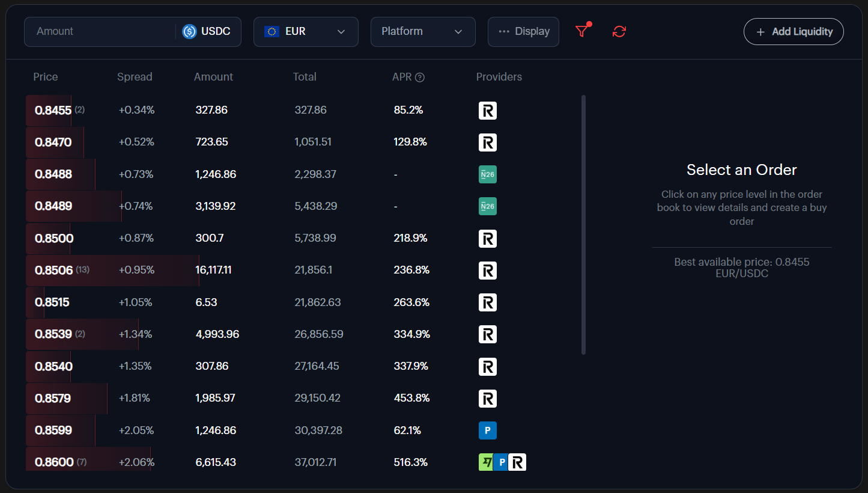
Task: Open the Display options menu
Action: click(x=523, y=32)
